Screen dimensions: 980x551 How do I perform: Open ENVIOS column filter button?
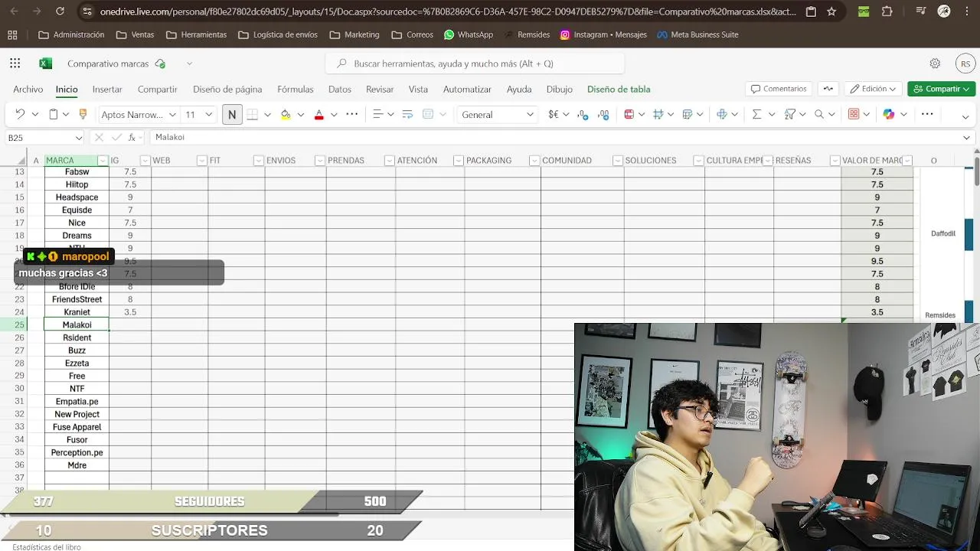(320, 161)
